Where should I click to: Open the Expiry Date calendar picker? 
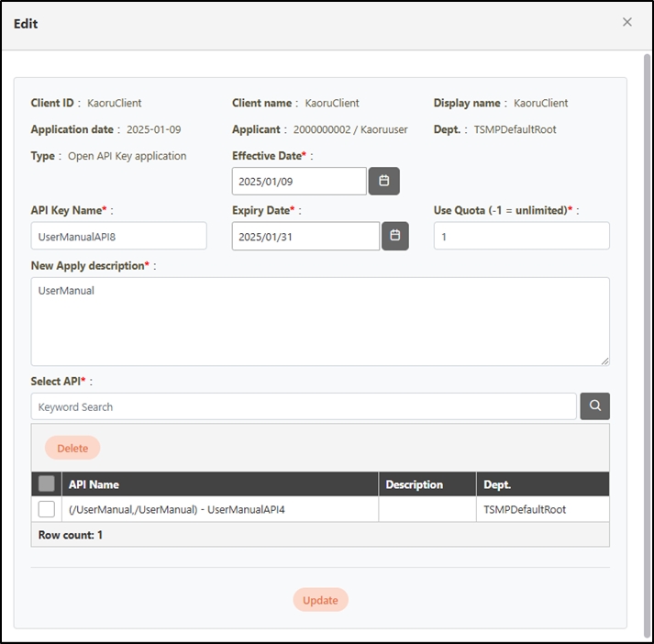[394, 236]
